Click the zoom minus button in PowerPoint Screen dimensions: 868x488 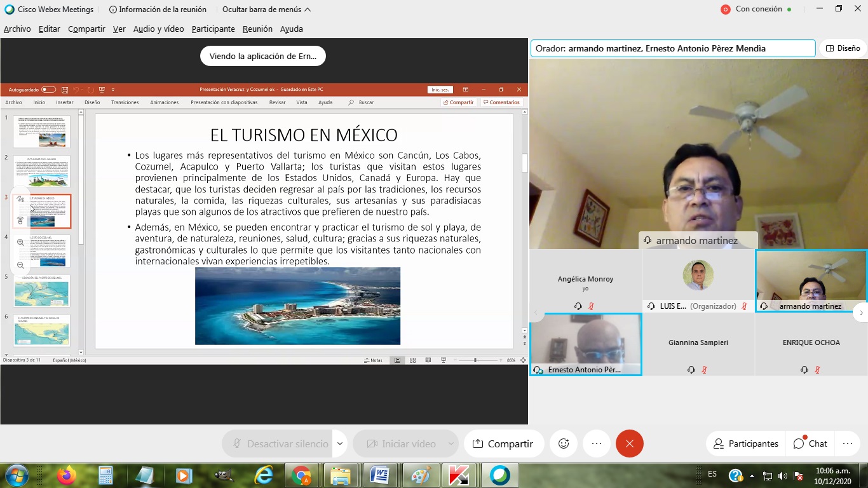point(454,360)
